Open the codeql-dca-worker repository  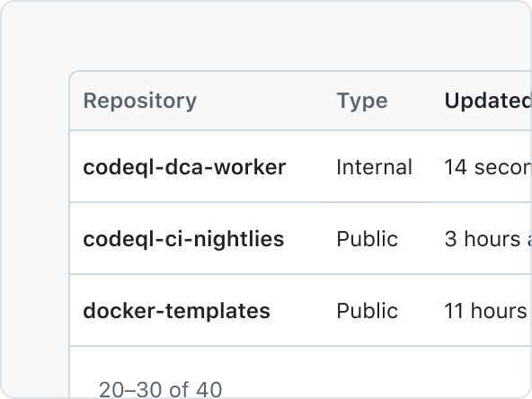(184, 167)
